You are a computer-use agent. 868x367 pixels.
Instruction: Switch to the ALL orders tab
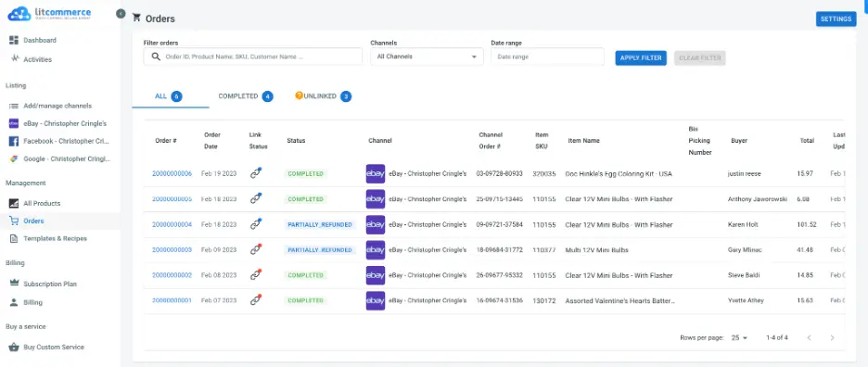click(x=171, y=96)
